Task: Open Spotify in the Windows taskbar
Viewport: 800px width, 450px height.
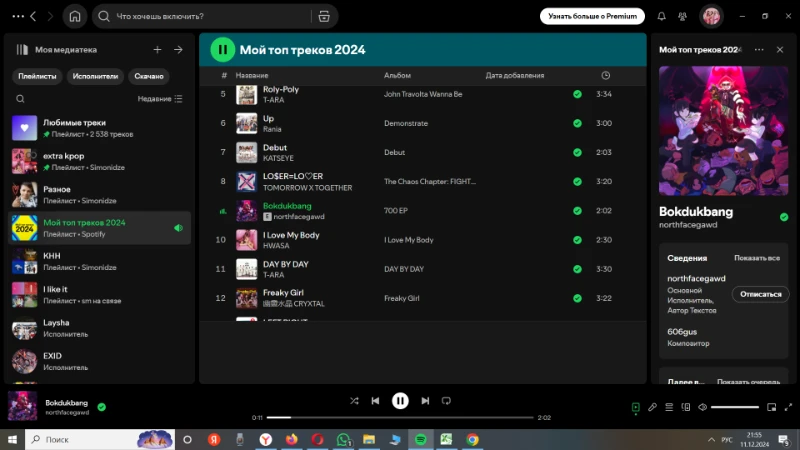Action: pos(420,439)
